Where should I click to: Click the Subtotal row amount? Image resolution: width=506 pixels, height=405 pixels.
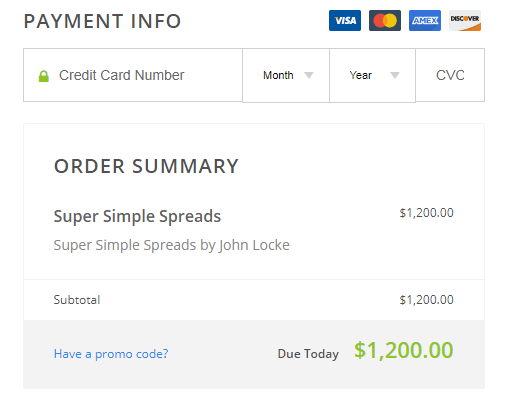click(426, 300)
